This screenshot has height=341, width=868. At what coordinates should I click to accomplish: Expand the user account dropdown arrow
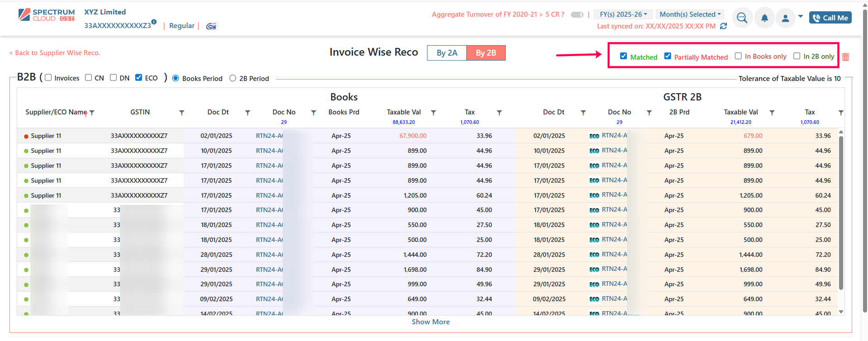click(801, 16)
